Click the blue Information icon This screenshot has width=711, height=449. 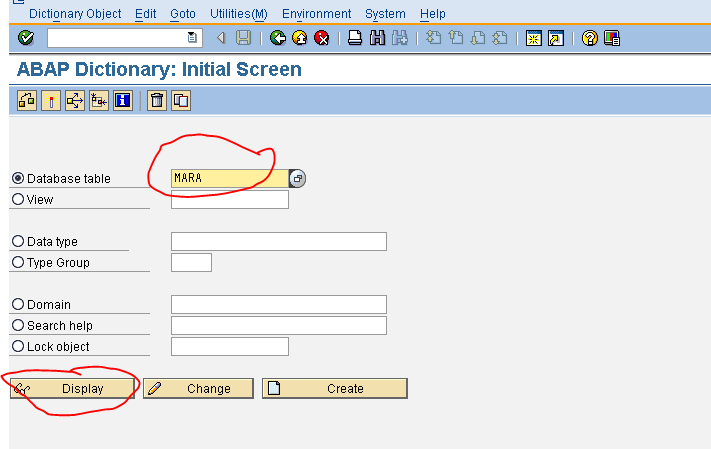[123, 100]
